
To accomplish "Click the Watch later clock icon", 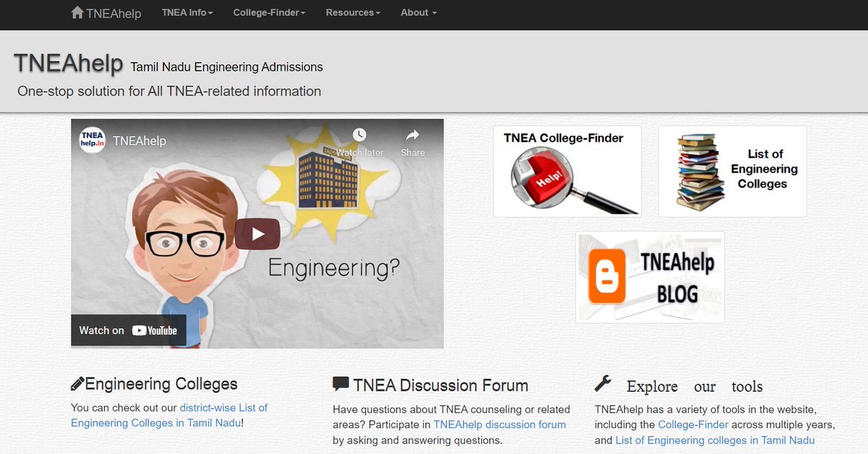I will coord(359,135).
